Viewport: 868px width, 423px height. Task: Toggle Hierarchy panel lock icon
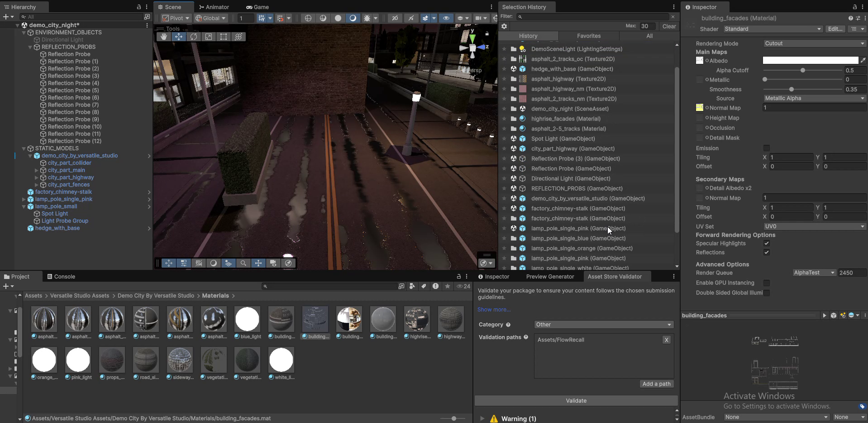pyautogui.click(x=139, y=7)
